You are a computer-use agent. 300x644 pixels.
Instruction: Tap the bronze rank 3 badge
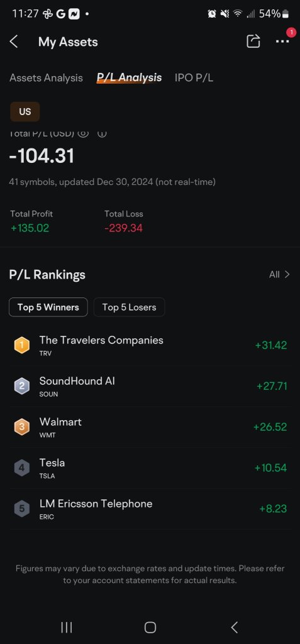(22, 427)
